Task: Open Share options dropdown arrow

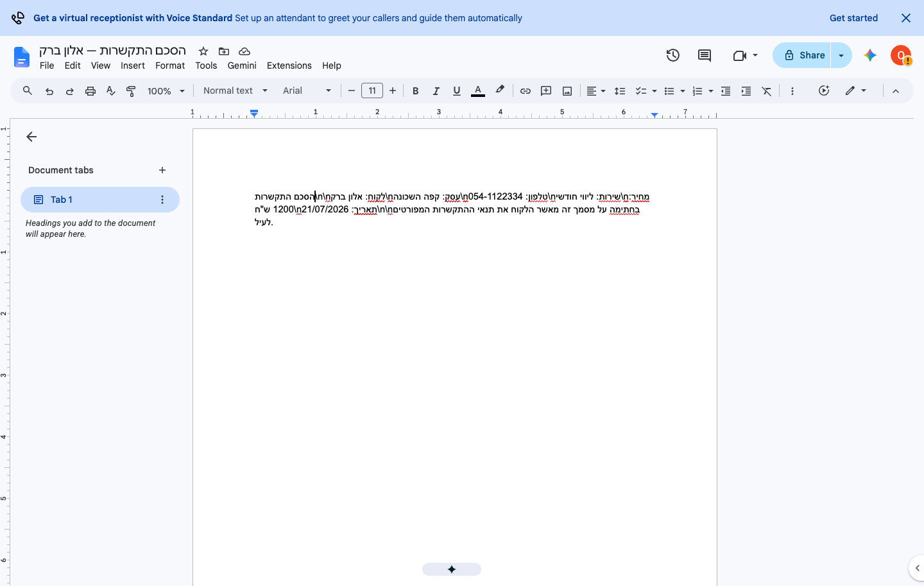Action: 841,55
